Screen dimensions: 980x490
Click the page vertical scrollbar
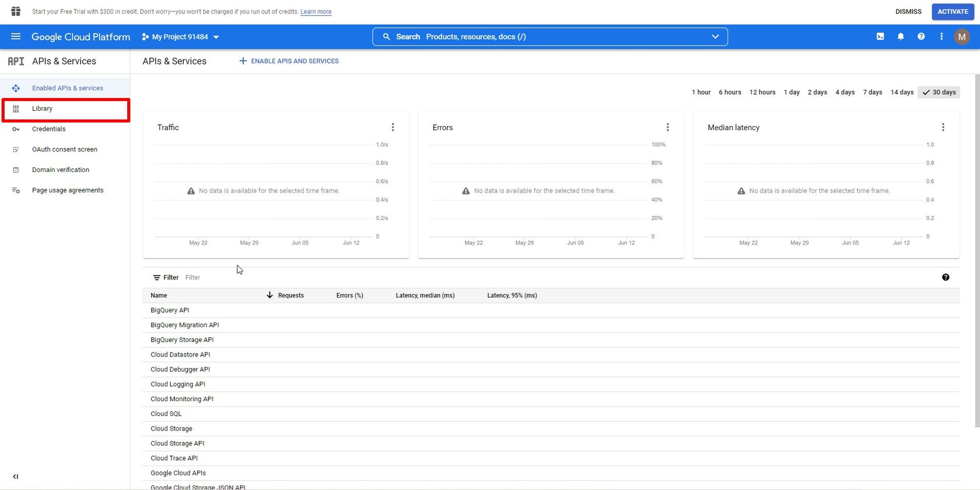977,251
